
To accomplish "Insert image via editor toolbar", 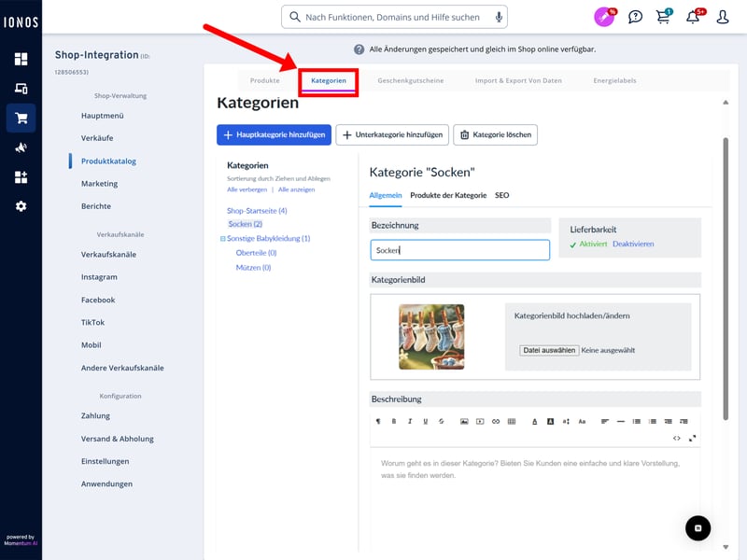I will (x=464, y=422).
